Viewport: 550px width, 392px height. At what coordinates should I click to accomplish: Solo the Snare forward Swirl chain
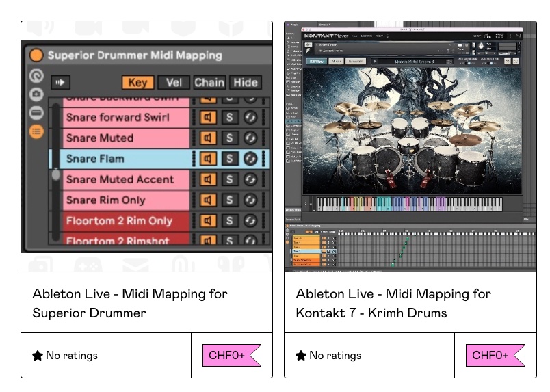229,117
